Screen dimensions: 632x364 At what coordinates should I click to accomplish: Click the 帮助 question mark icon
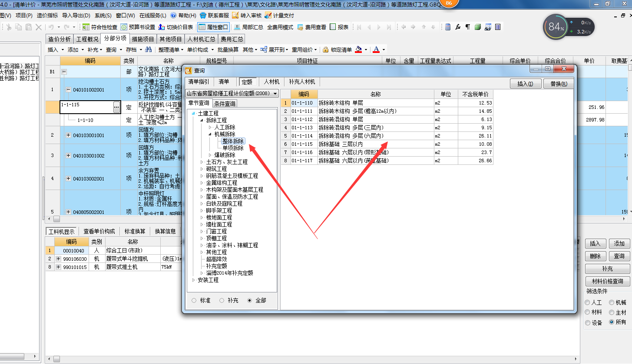(x=173, y=15)
